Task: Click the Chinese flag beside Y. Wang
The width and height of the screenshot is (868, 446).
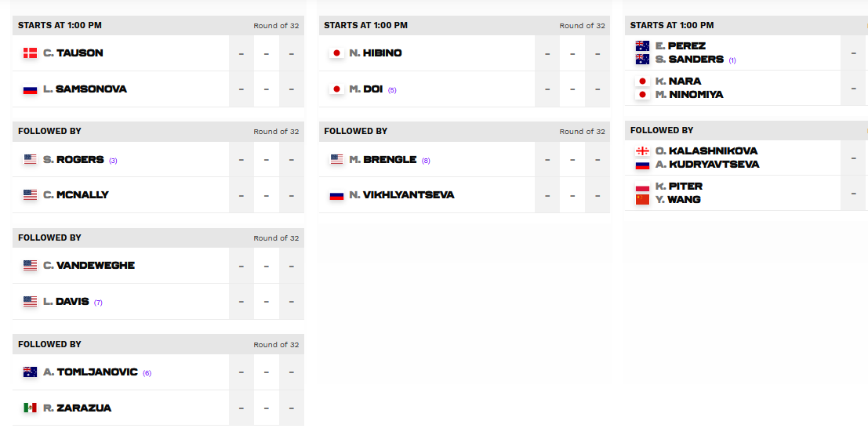Action: coord(642,200)
